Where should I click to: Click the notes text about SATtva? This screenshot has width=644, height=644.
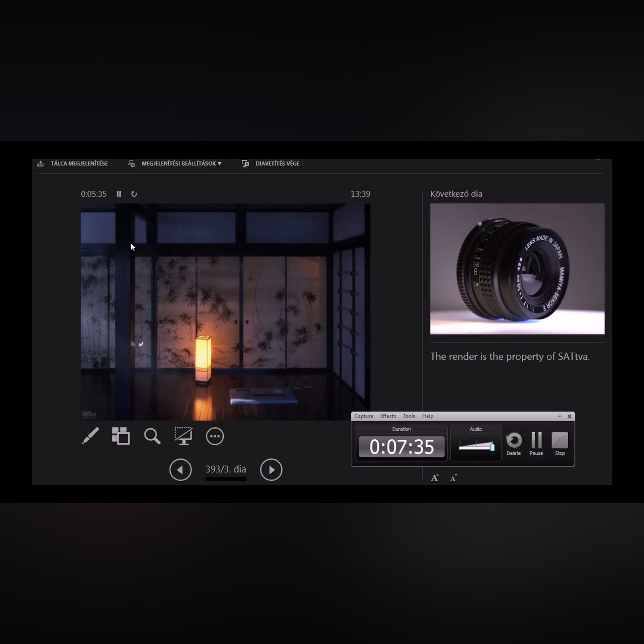click(x=510, y=356)
